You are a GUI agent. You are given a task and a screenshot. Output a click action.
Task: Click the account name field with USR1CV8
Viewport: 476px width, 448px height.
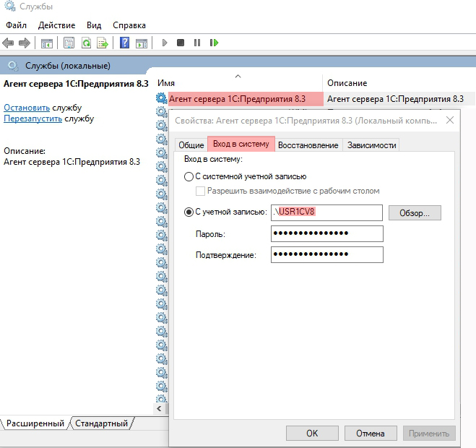[326, 212]
